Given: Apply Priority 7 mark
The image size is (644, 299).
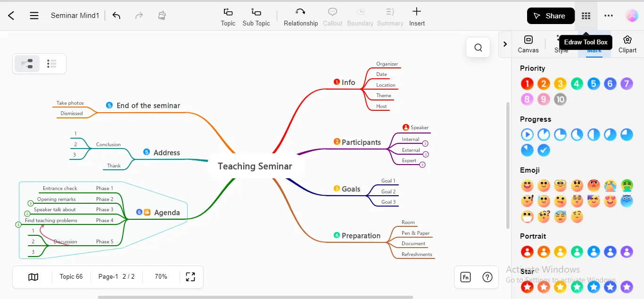Looking at the screenshot, I should pyautogui.click(x=627, y=84).
